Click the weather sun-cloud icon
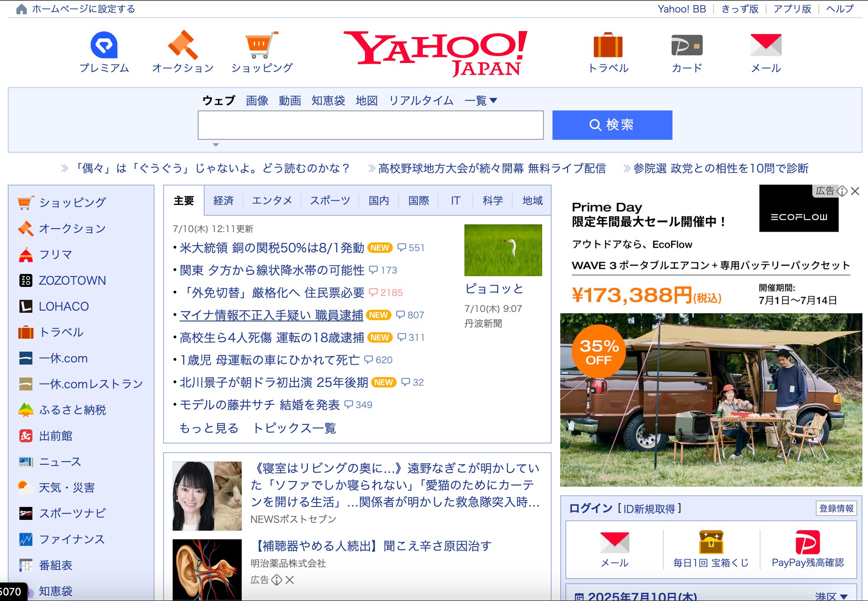The width and height of the screenshot is (868, 601). tap(26, 488)
